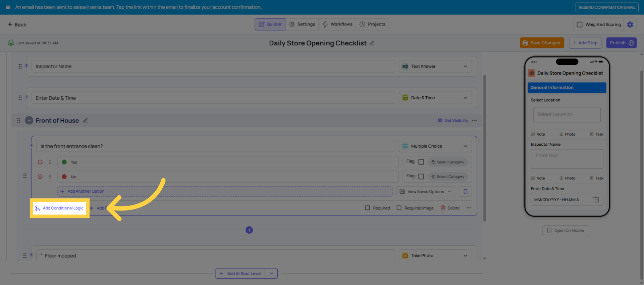Screen dimensions: 644x285
Task: Click General Information header in preview
Action: click(x=567, y=88)
